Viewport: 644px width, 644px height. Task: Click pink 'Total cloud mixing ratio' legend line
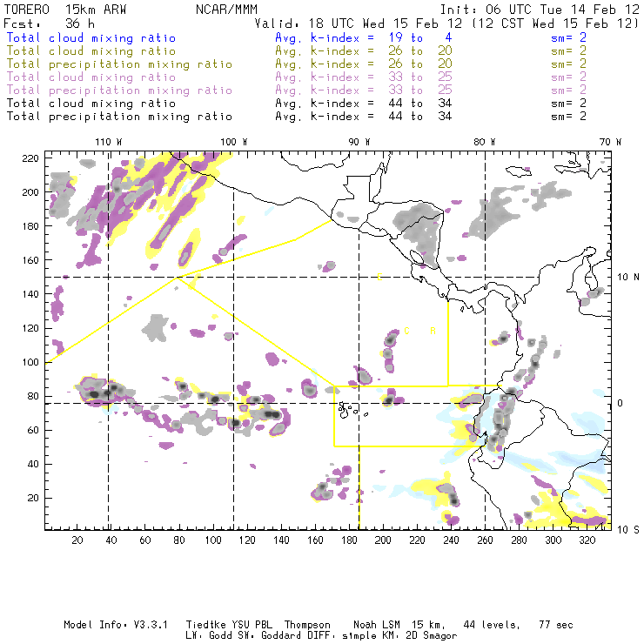click(91, 77)
